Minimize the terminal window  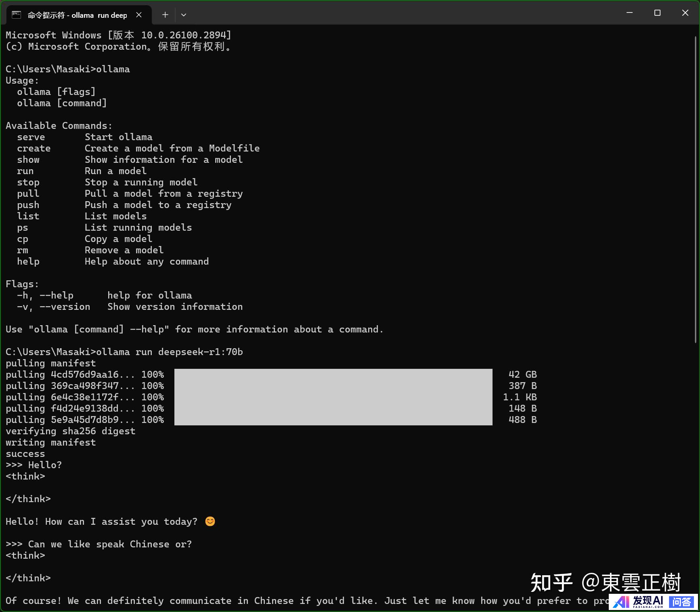point(629,13)
